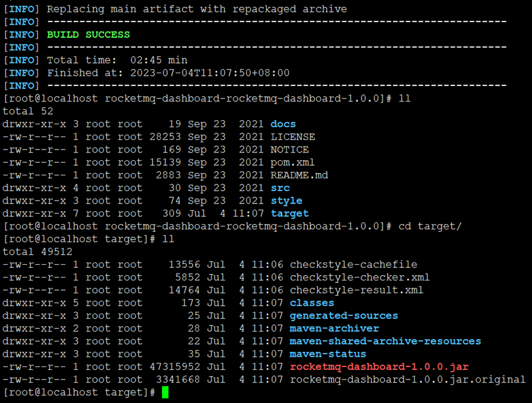The image size is (532, 403).
Task: Click the style directory name
Action: (x=286, y=201)
